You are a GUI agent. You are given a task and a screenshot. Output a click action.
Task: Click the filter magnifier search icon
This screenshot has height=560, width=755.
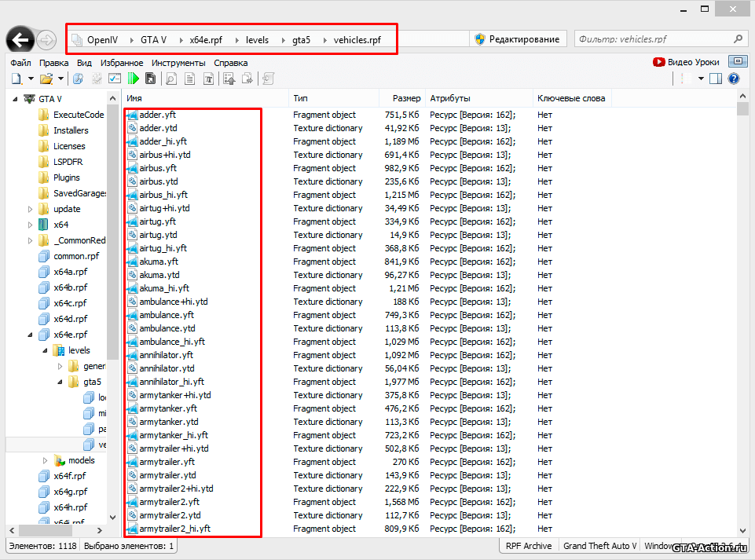(739, 39)
